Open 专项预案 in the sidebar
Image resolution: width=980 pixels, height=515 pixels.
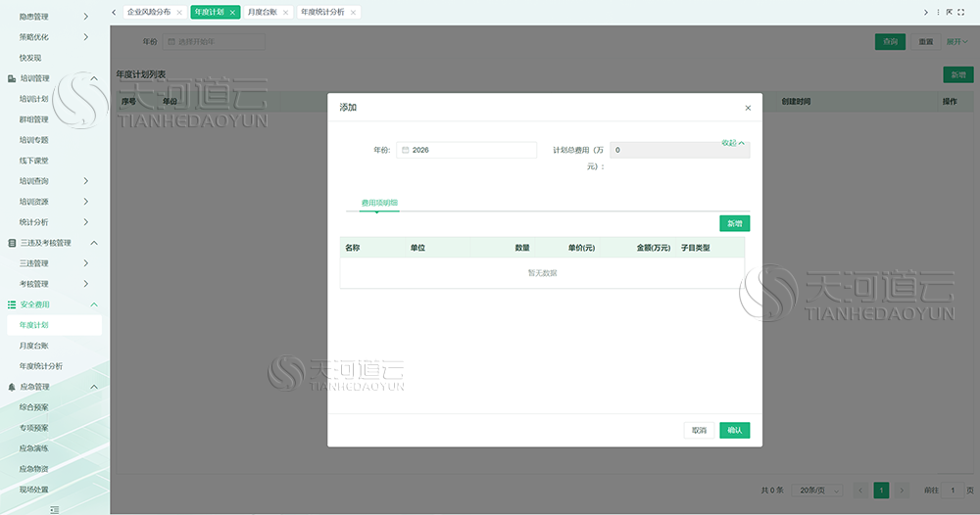[x=33, y=428]
